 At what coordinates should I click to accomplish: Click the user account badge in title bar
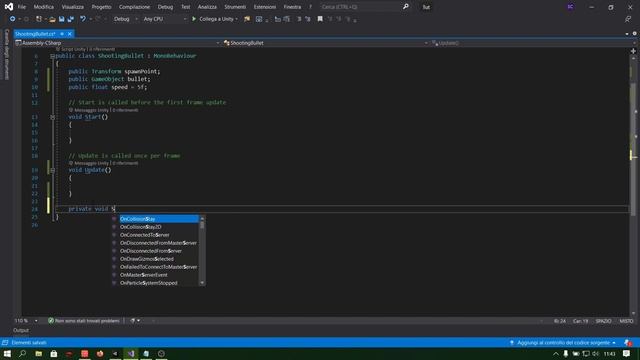[x=571, y=7]
